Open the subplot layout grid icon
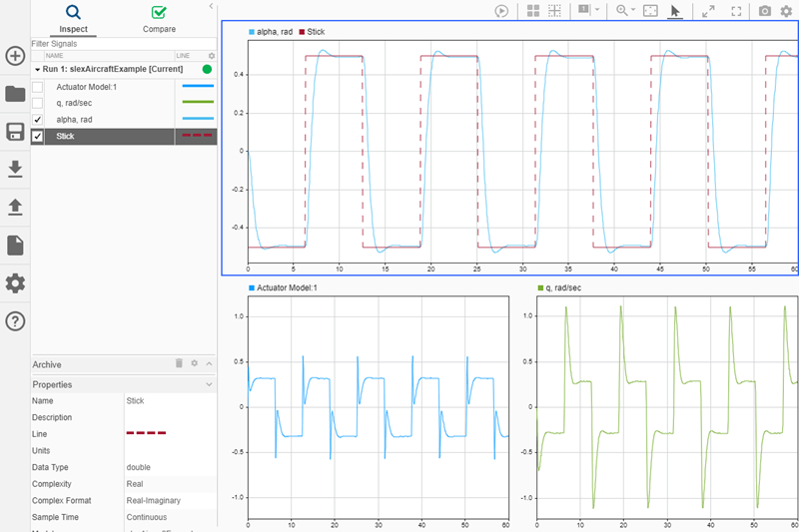The width and height of the screenshot is (799, 532). coord(533,11)
